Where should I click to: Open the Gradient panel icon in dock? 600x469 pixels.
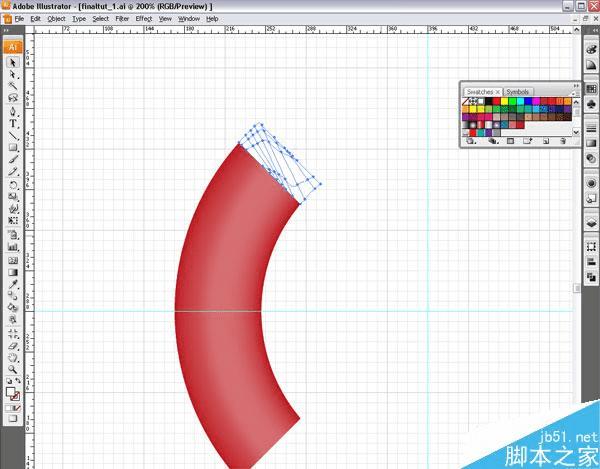[591, 143]
